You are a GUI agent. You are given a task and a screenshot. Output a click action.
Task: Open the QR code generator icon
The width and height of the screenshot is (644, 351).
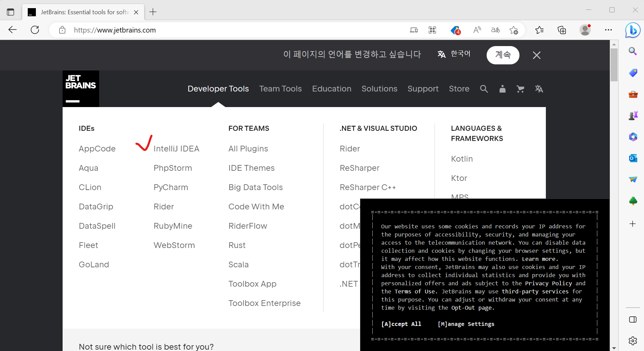(x=432, y=30)
